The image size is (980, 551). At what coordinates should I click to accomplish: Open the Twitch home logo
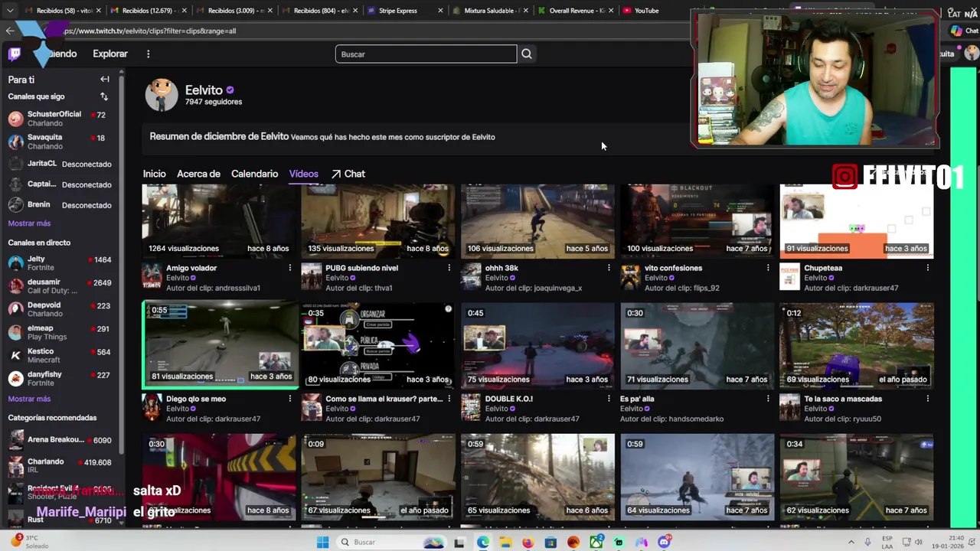[15, 54]
